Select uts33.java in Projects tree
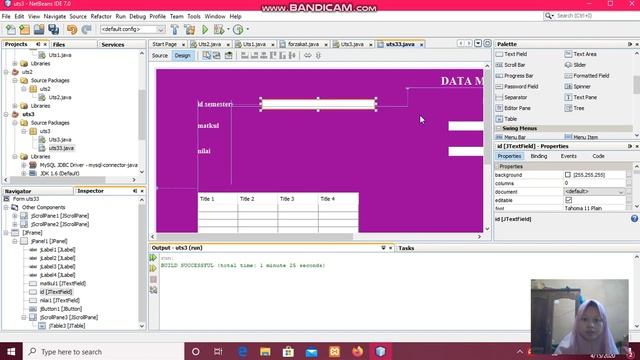640x360 pixels. [61, 148]
